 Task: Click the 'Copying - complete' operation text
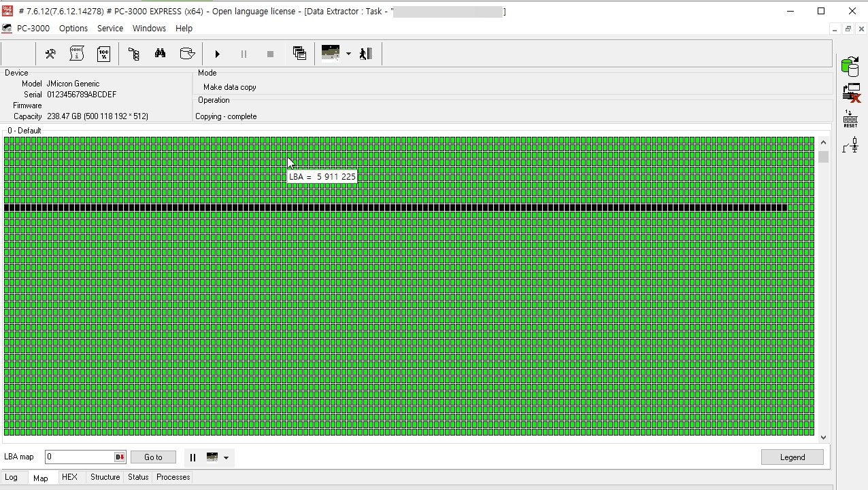(x=226, y=116)
